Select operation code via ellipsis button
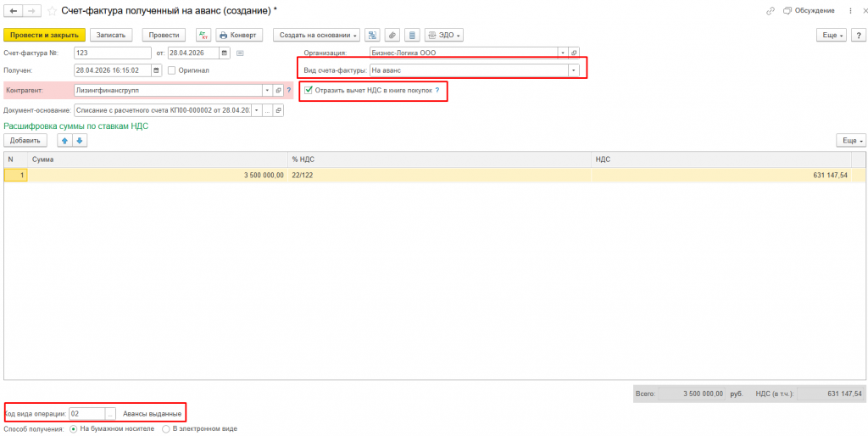Image resolution: width=868 pixels, height=436 pixels. pyautogui.click(x=110, y=413)
